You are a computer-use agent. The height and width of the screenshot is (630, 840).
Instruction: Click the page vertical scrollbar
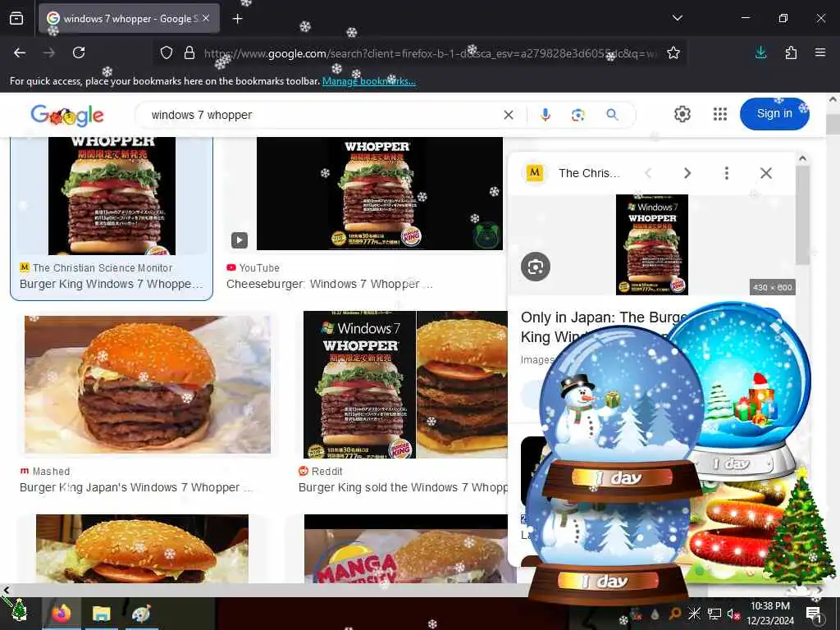click(x=833, y=125)
